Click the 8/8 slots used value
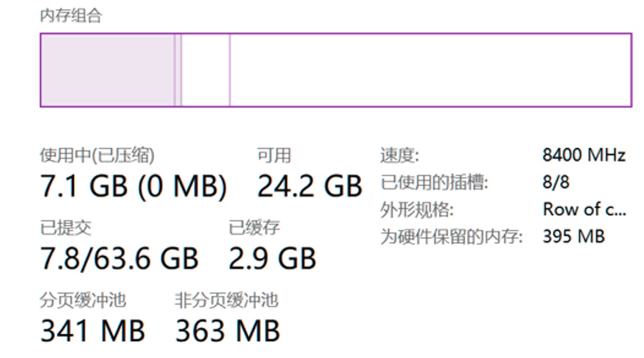Viewport: 644px width, 358px height. [557, 182]
